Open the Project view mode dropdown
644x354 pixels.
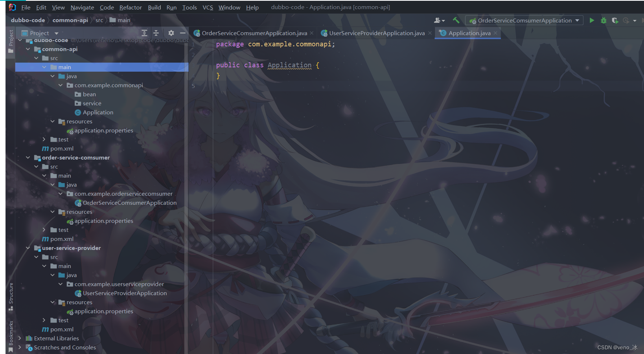(57, 33)
